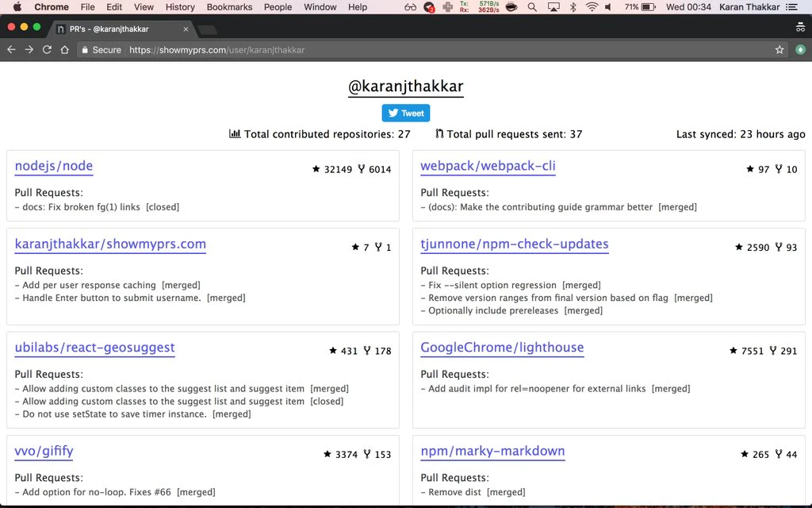Open the webpack/webpack-cli repository link
The image size is (812, 508).
coord(488,166)
